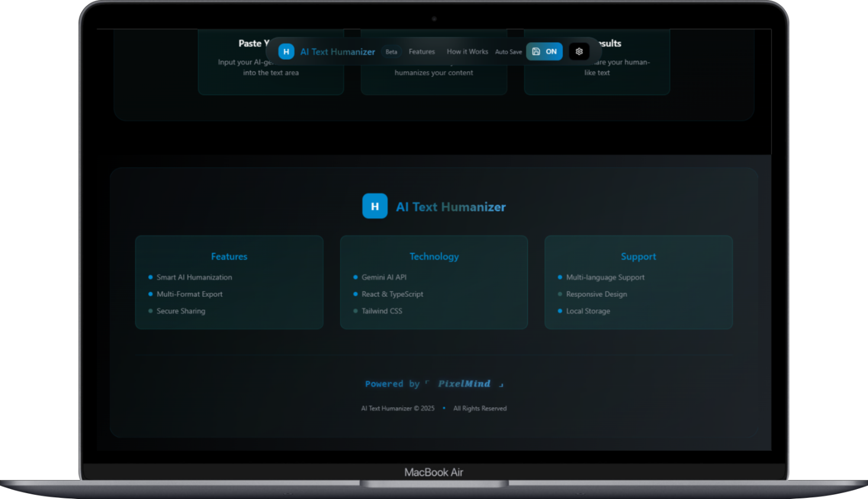868x499 pixels.
Task: Click the footer AI Text Humanizer heading
Action: 451,207
